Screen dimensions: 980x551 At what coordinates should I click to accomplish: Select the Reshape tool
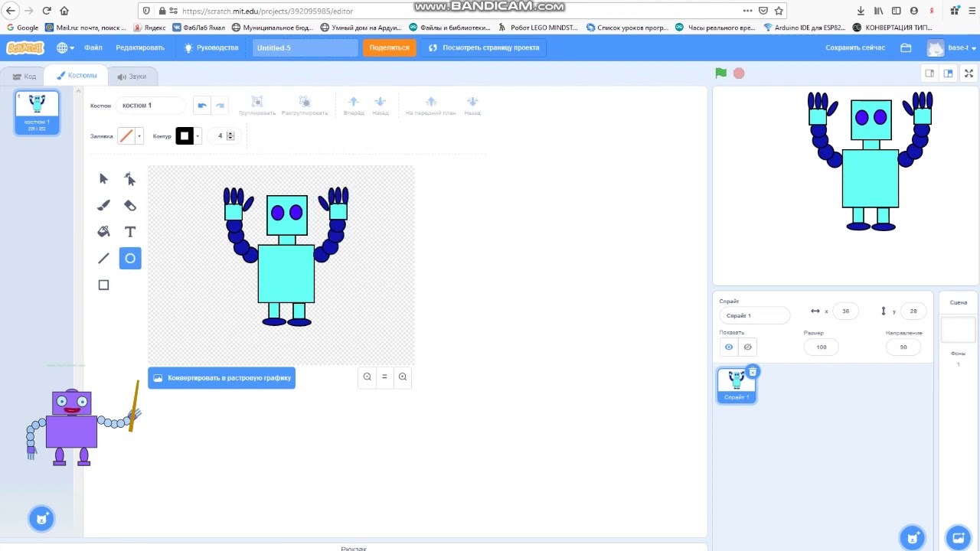pos(130,179)
